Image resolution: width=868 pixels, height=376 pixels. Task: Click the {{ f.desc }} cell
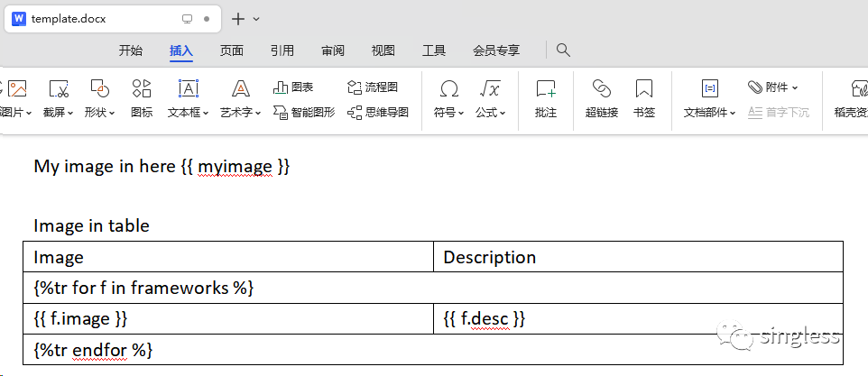(x=638, y=318)
